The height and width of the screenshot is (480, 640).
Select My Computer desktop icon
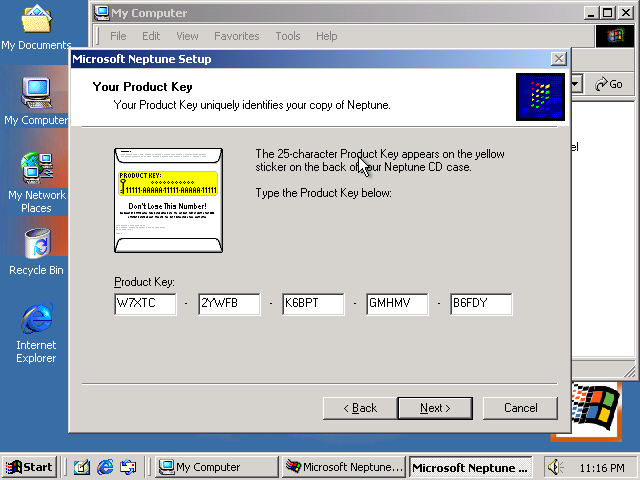[x=36, y=100]
